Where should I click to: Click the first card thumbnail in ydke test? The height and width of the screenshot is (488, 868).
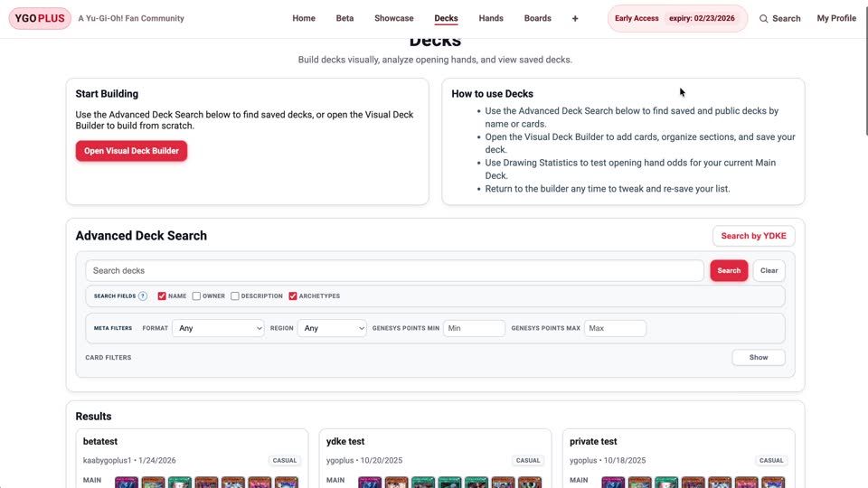(x=370, y=483)
